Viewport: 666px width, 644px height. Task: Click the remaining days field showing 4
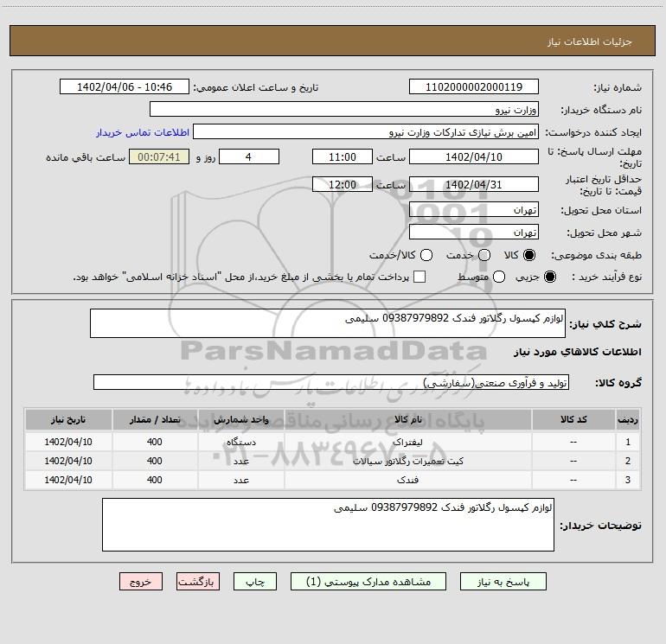[x=249, y=157]
